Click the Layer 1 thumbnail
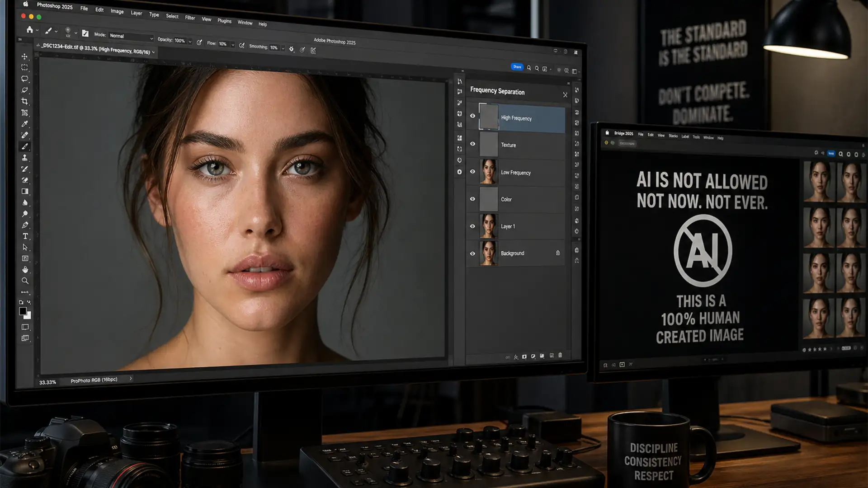The image size is (868, 488). pyautogui.click(x=490, y=226)
